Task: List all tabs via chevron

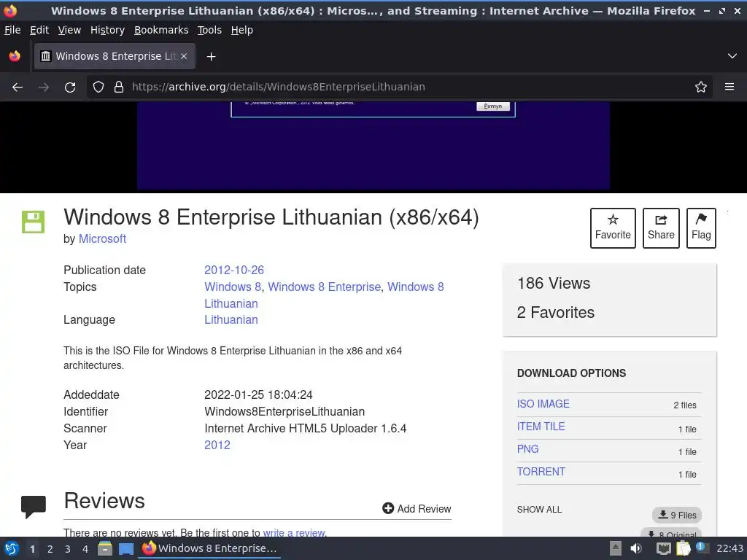Action: [x=732, y=56]
